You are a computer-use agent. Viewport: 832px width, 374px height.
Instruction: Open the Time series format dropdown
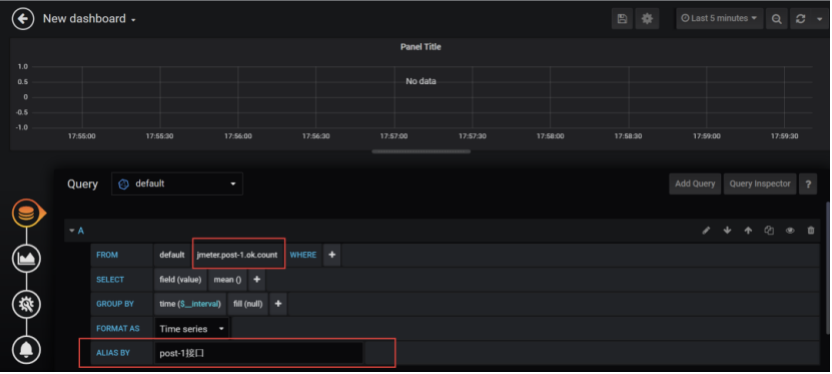point(192,329)
